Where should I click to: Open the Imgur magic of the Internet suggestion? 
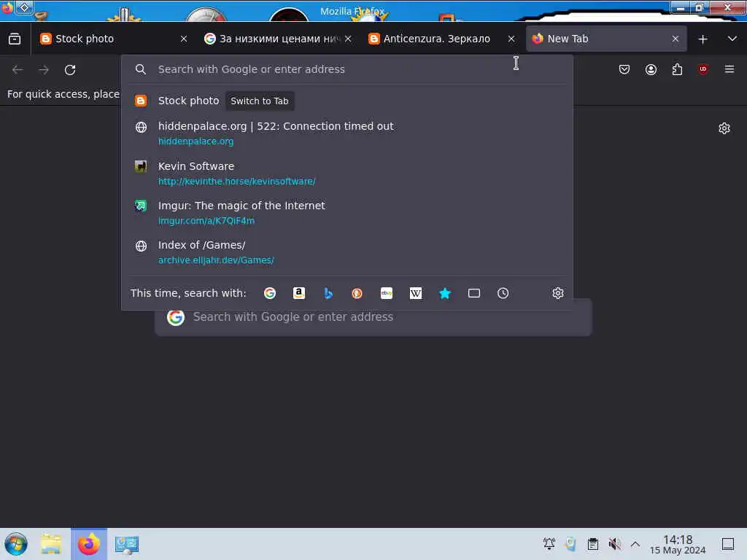347,213
